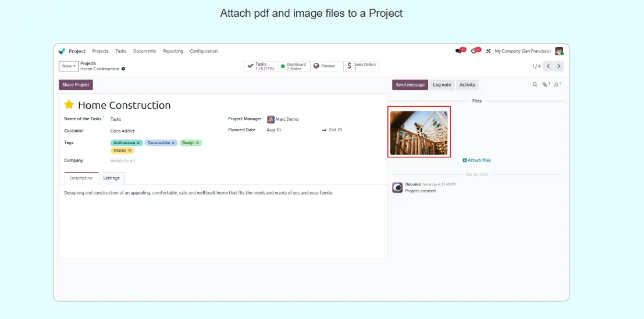Select the Design tag
644x319 pixels.
(188, 143)
